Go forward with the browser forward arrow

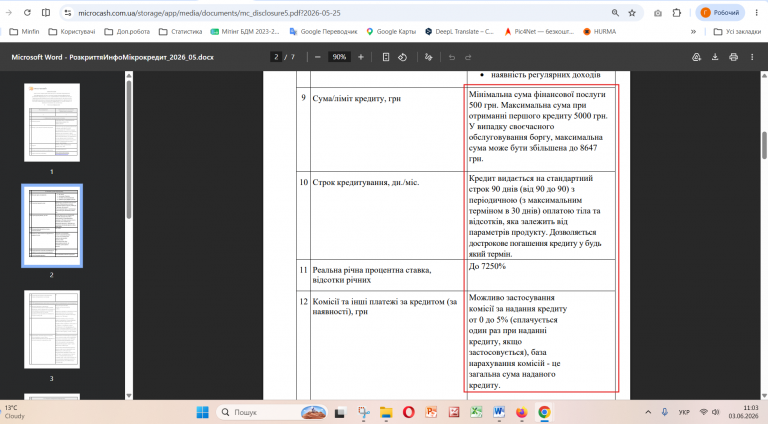tap(9, 13)
